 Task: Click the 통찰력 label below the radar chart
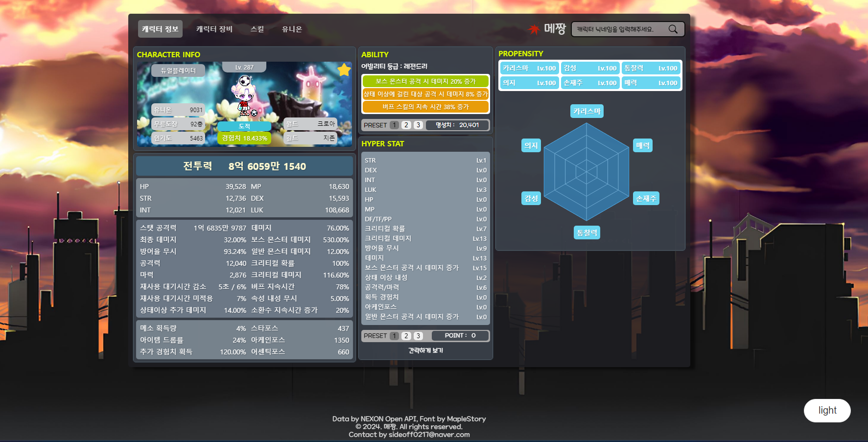click(586, 233)
